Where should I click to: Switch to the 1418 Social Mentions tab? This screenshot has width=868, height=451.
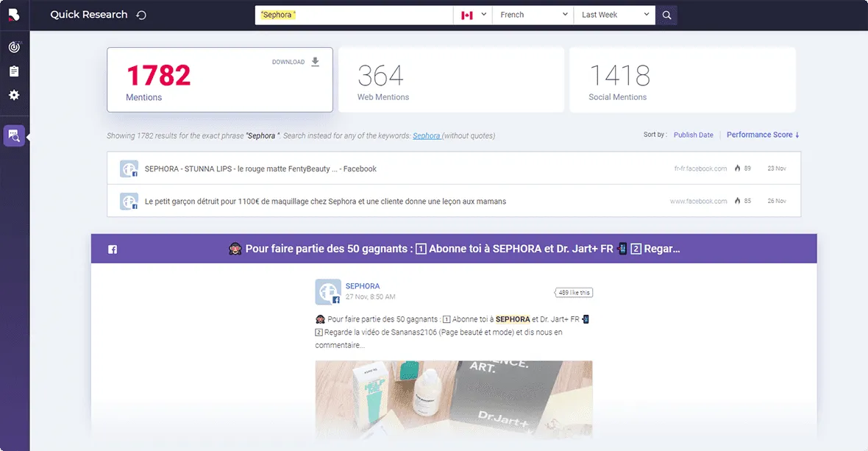pyautogui.click(x=682, y=79)
